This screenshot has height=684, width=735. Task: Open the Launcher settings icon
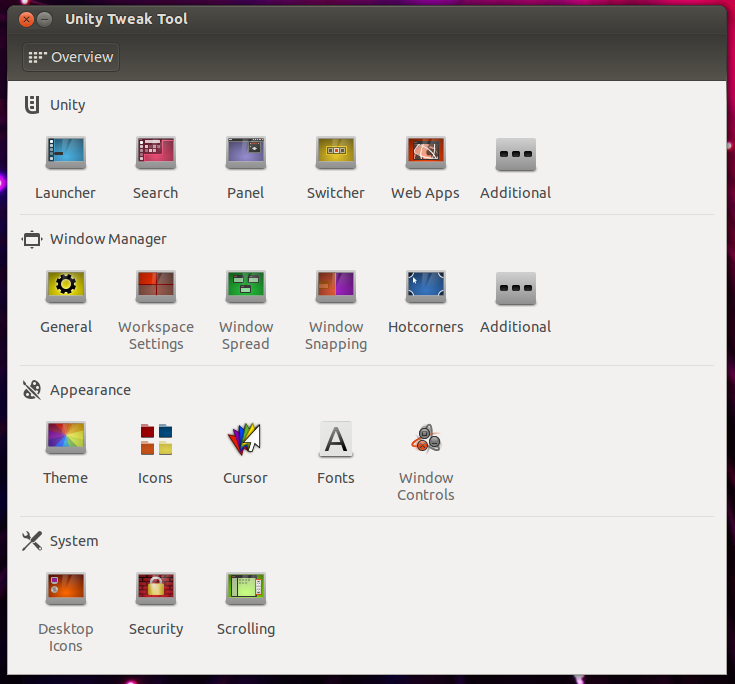[66, 152]
